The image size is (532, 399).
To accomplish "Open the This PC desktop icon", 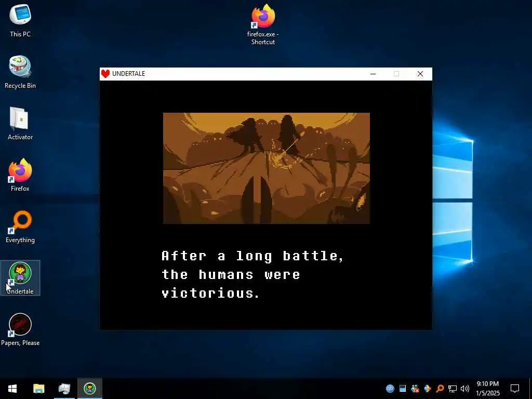I will (20, 20).
